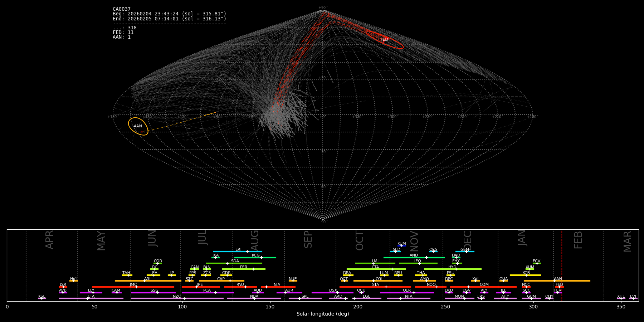Click the green ECV shower bar

tap(537, 263)
